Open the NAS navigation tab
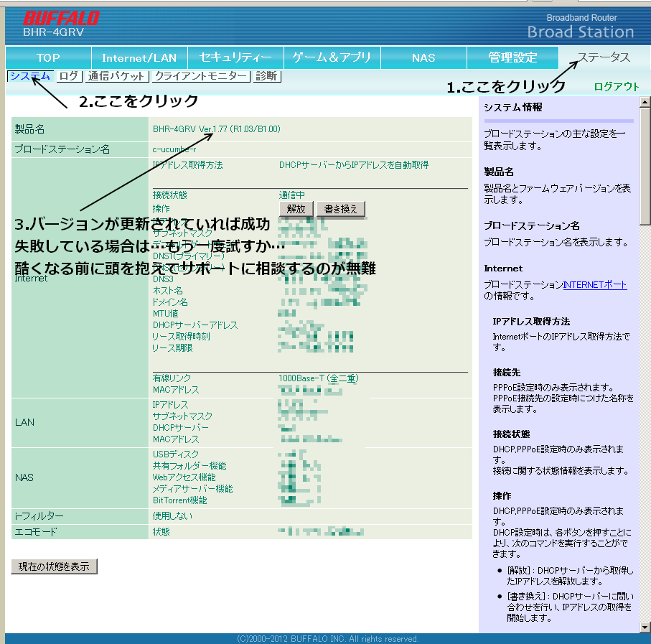651x644 pixels. tap(423, 57)
